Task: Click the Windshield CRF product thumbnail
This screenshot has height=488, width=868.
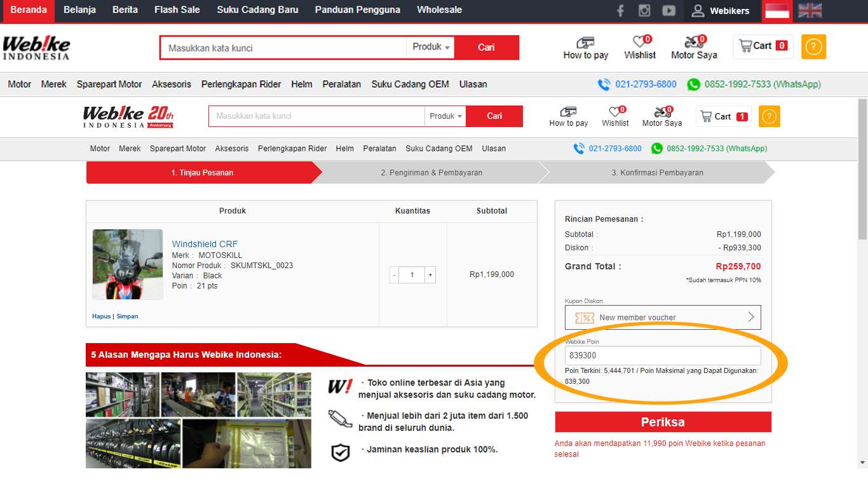Action: click(x=128, y=264)
